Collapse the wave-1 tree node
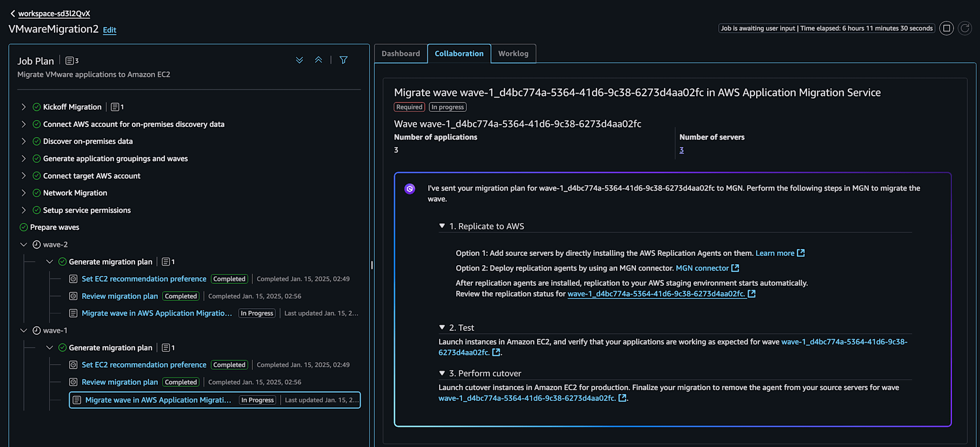 (24, 330)
